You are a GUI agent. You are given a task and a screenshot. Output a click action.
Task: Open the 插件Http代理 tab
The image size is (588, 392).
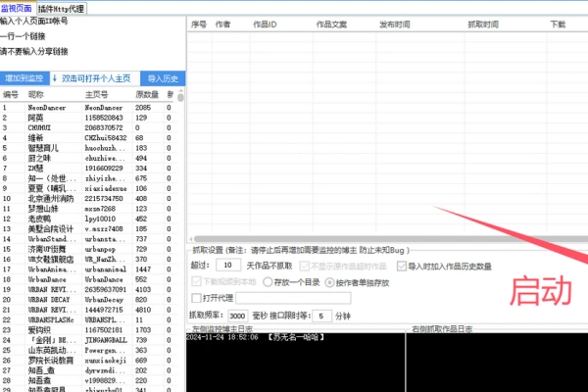(x=63, y=7)
